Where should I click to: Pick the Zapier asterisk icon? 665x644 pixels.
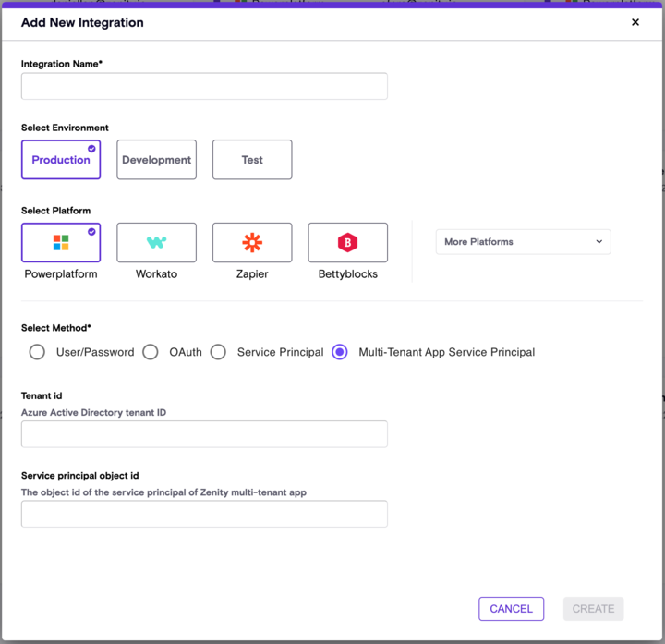(252, 242)
